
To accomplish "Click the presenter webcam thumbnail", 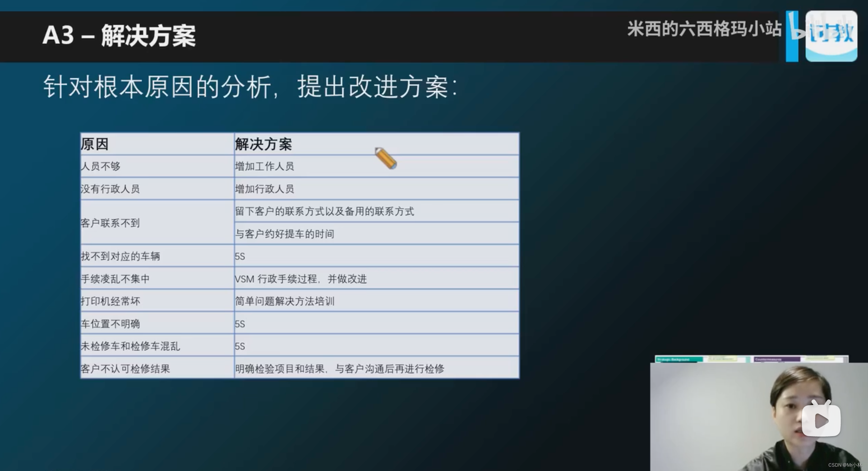I will (758, 416).
